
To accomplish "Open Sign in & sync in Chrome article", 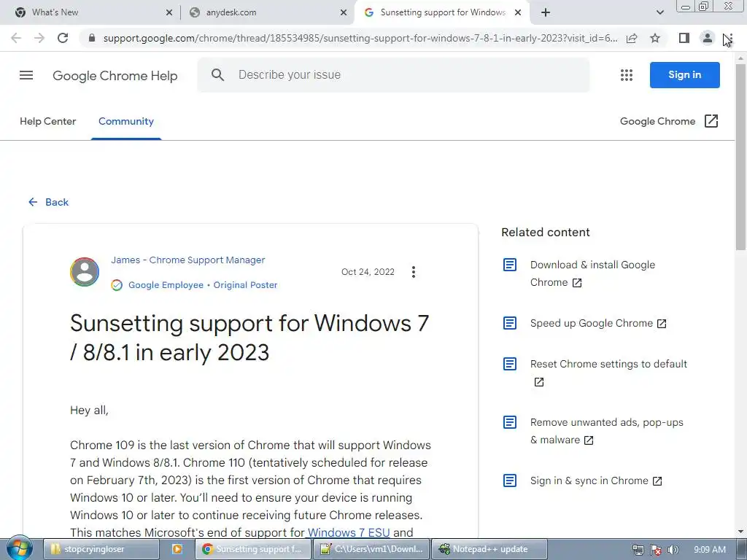I will tap(596, 481).
